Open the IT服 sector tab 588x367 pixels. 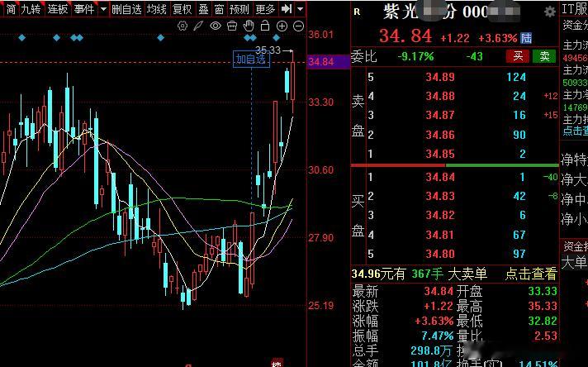575,9
